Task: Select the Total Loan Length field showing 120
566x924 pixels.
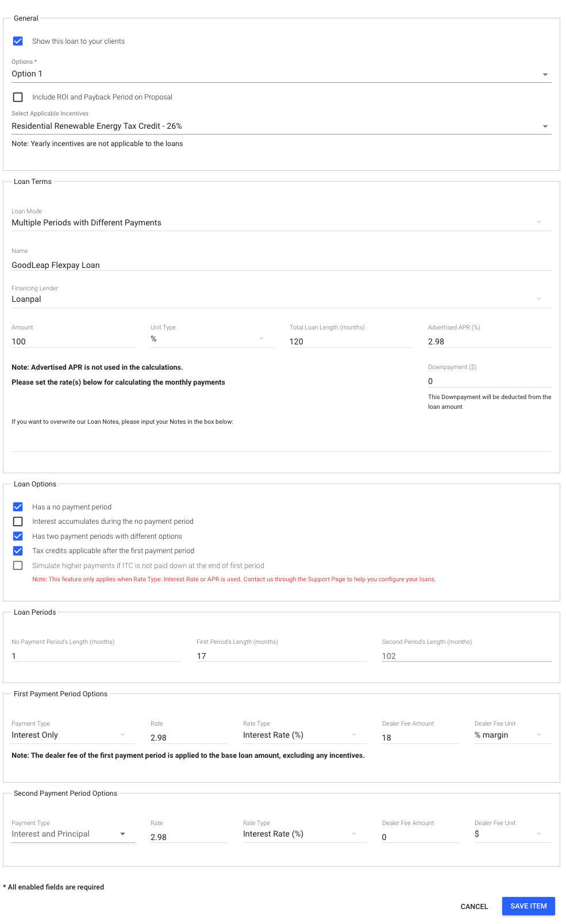Action: [350, 341]
